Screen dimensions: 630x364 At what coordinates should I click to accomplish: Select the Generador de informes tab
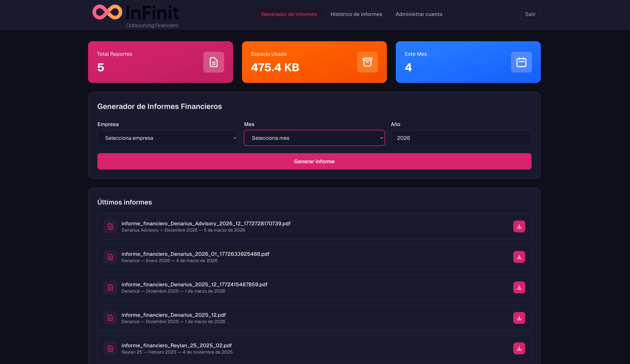pyautogui.click(x=289, y=14)
